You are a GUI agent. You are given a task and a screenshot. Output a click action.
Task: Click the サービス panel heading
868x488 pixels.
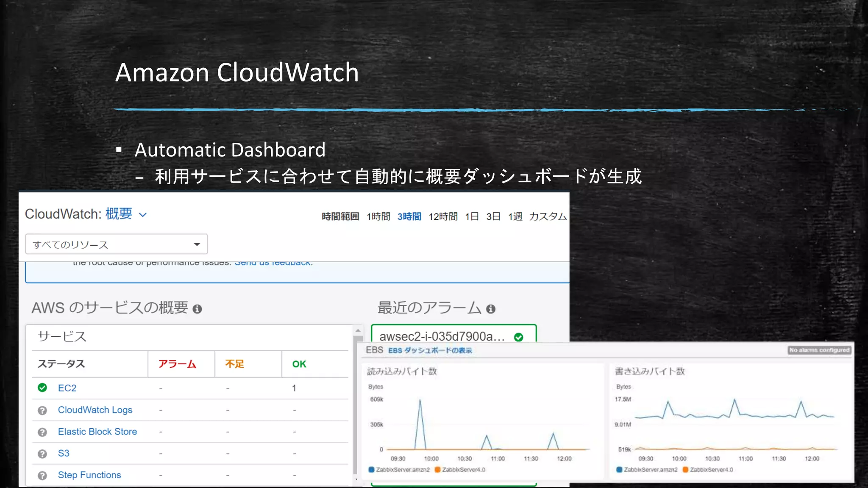tap(62, 336)
